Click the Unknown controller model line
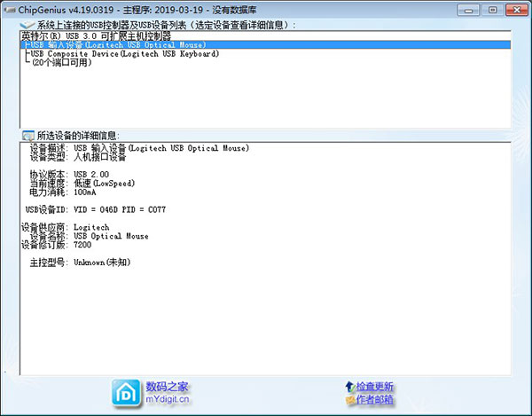The image size is (532, 416). pyautogui.click(x=80, y=263)
